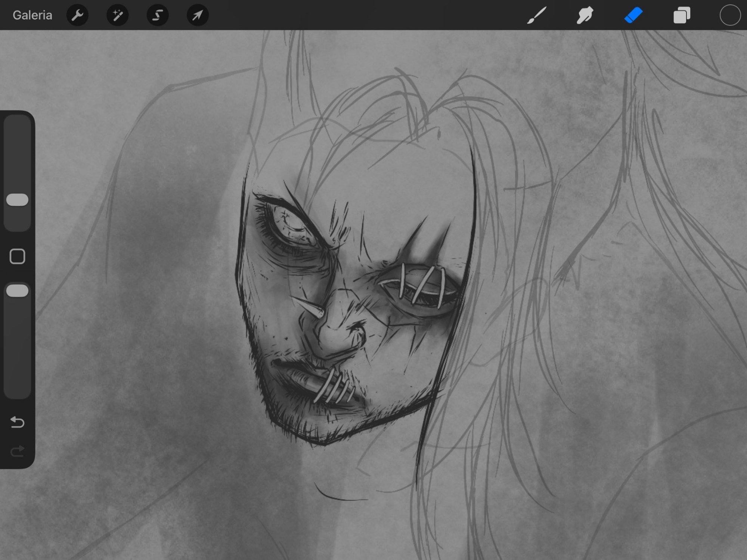Open the Layers panel
This screenshot has width=747, height=560.
[681, 15]
